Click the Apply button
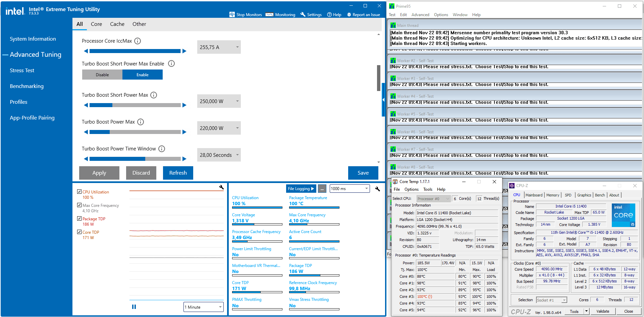Screen dimensions: 644x317 (x=99, y=173)
